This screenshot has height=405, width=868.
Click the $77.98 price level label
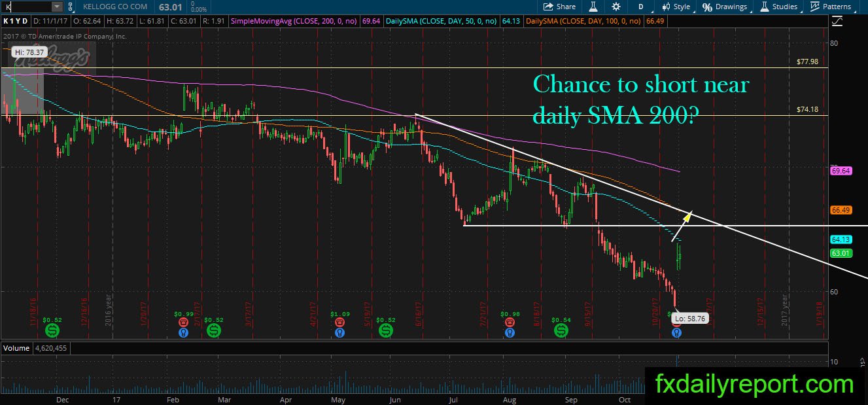click(808, 62)
